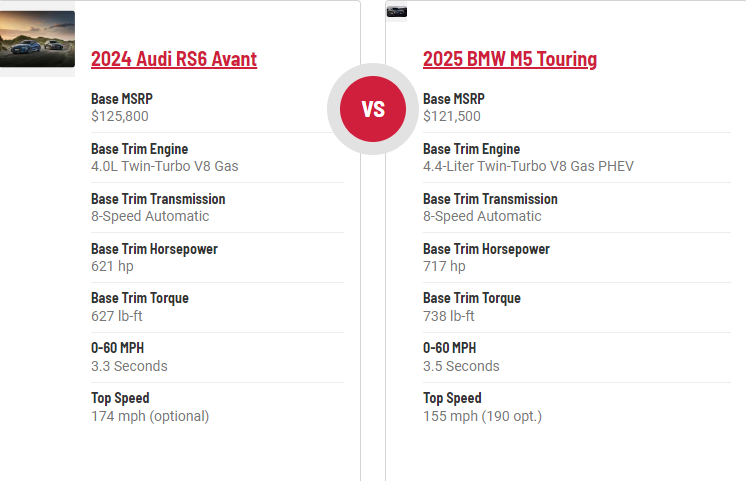Open the 2025 BMW M5 Touring link

[x=509, y=59]
